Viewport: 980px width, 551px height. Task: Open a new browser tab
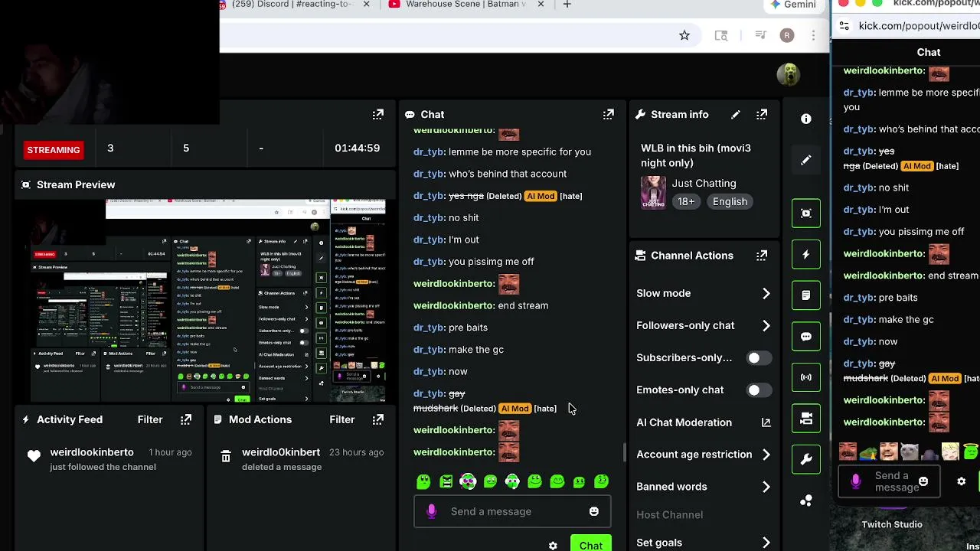[567, 5]
